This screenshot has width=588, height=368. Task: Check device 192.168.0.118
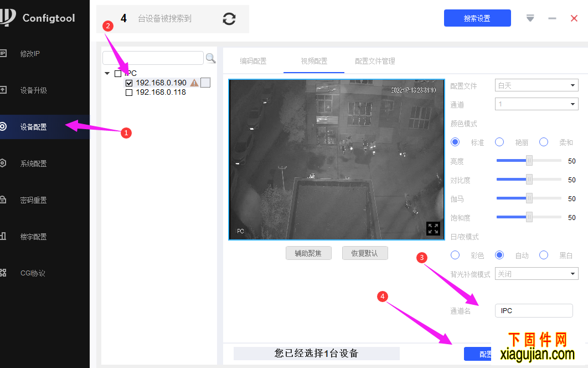click(129, 93)
